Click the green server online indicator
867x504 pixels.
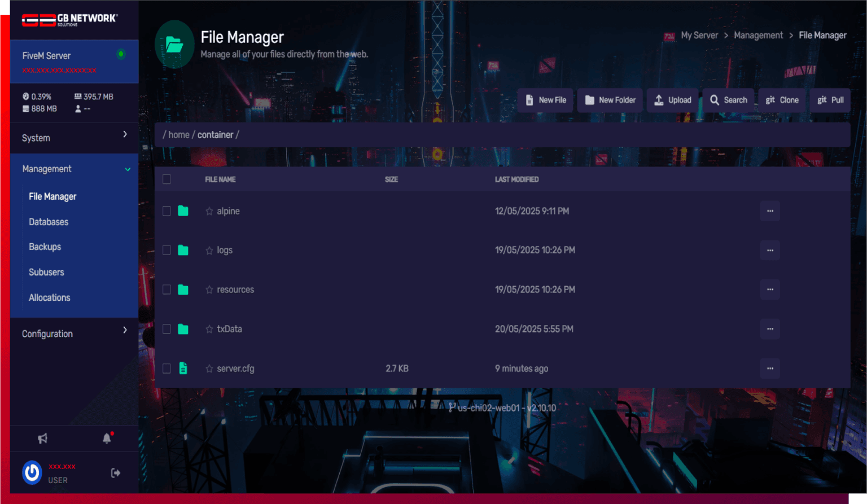[x=120, y=54]
